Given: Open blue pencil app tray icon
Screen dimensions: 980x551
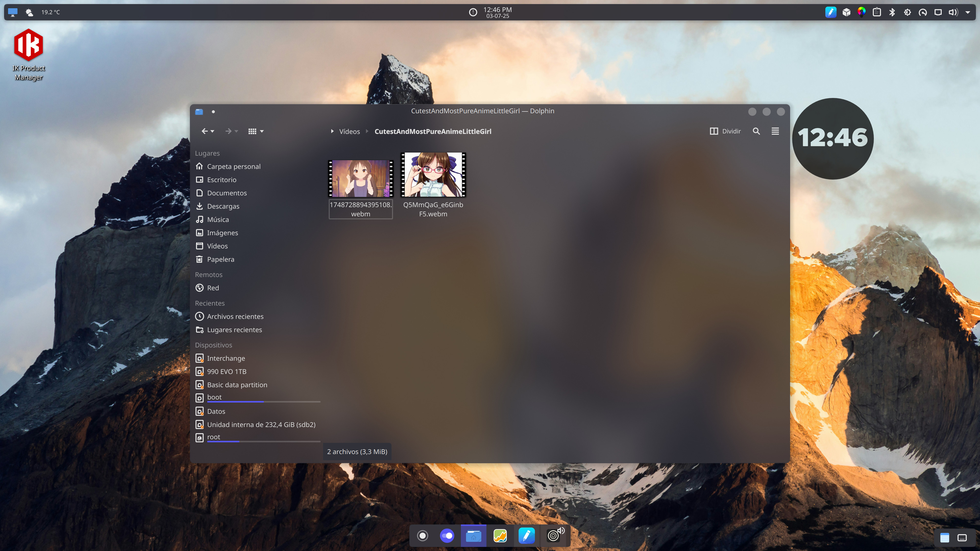Looking at the screenshot, I should coord(831,12).
